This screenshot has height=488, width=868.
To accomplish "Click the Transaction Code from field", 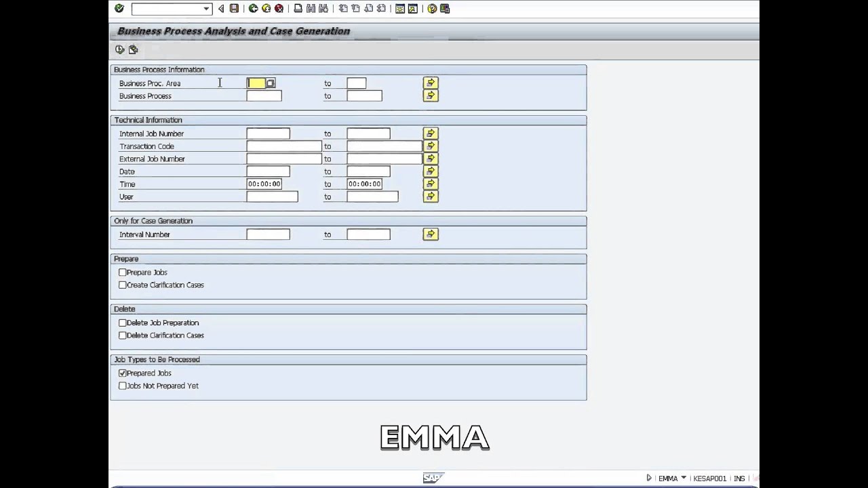I will point(284,146).
